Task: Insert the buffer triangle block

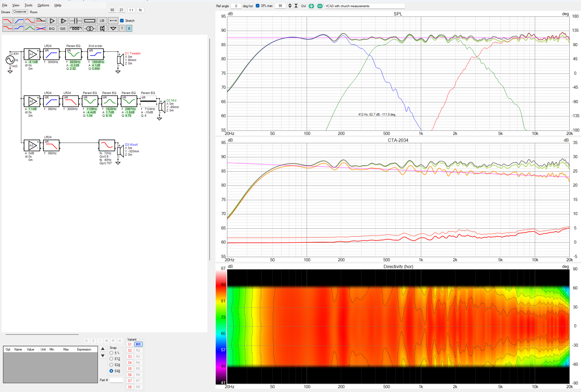Action: pos(52,21)
